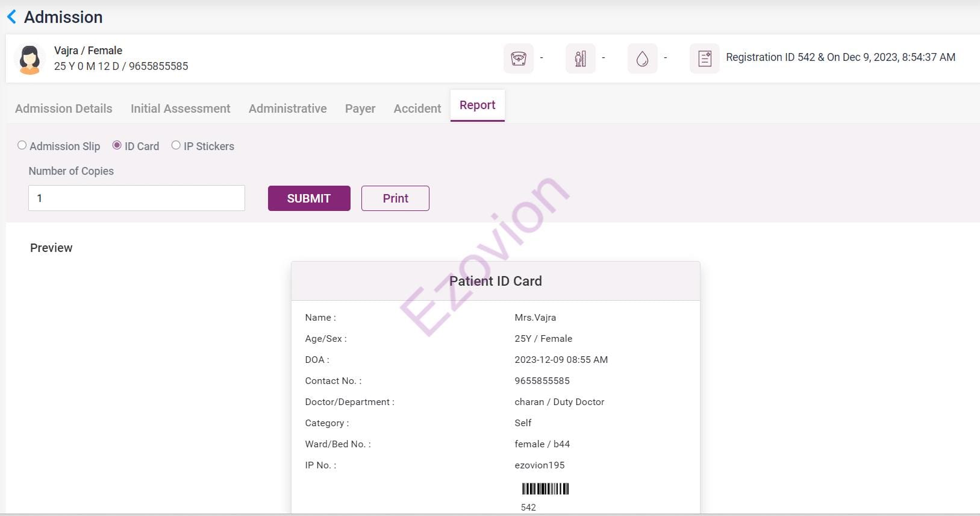Screen dimensions: 980x516
Task: Open the Admission Details tab
Action: 64,109
